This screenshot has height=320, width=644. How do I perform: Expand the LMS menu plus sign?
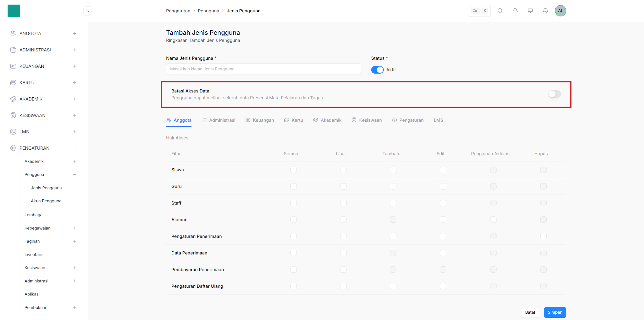(74, 132)
